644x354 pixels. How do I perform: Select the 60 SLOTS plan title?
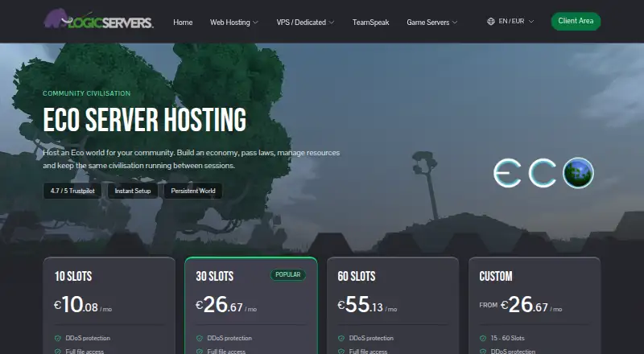point(357,277)
